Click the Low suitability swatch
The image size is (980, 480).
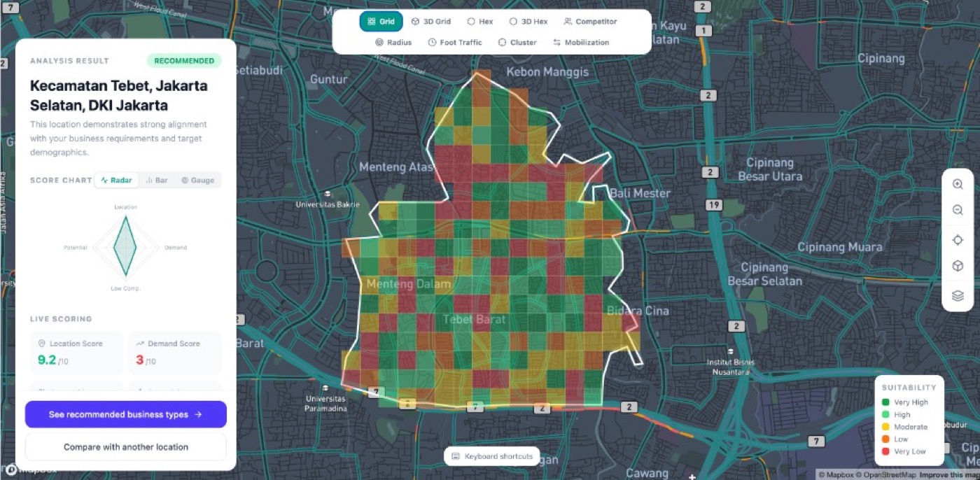pos(885,439)
